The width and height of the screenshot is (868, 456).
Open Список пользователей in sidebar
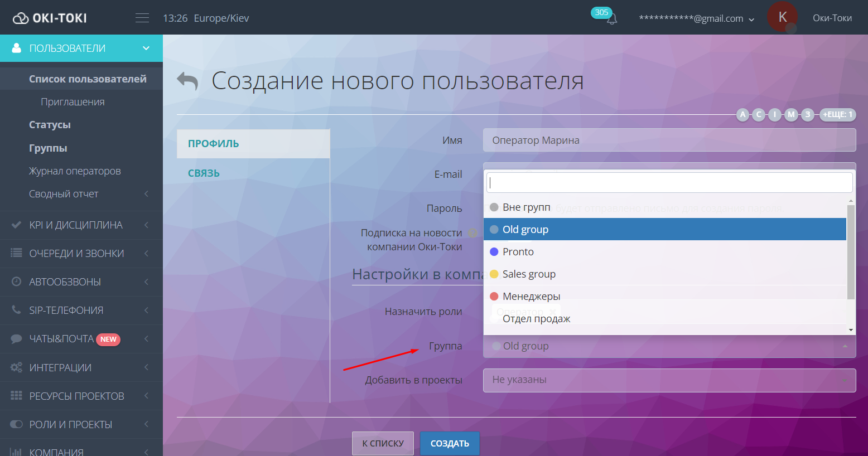88,79
